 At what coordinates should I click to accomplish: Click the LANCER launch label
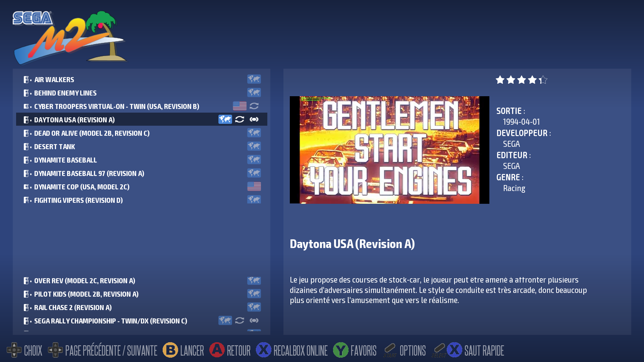192,351
